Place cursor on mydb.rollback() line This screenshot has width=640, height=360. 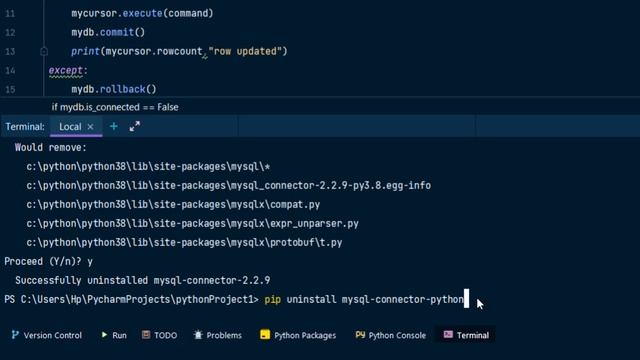114,89
